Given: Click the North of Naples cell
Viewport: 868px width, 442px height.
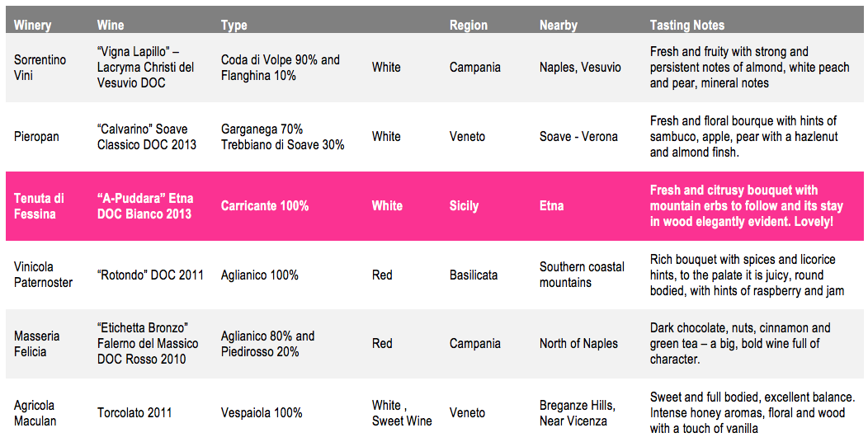Looking at the screenshot, I should (578, 344).
